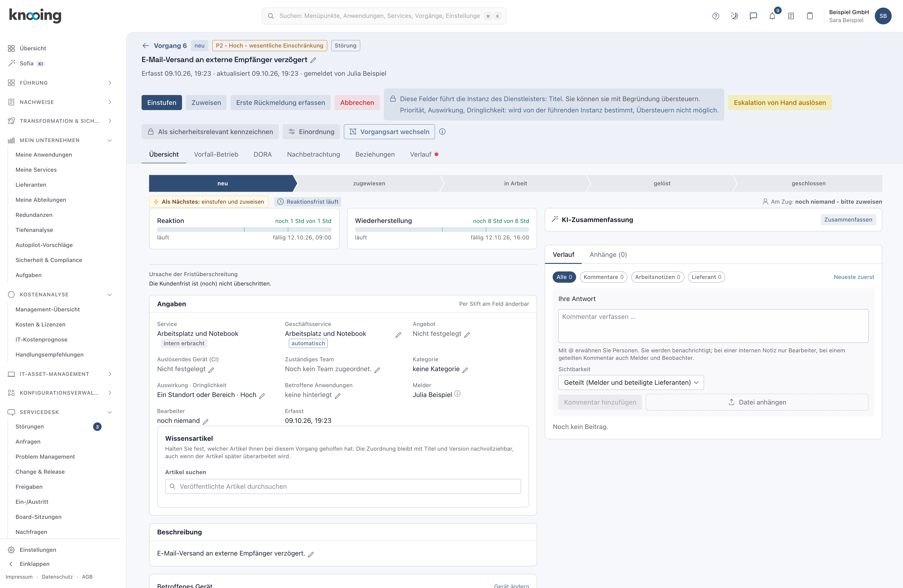The width and height of the screenshot is (903, 588).
Task: Mark incident as sicherheitsrelevant
Action: tap(210, 132)
